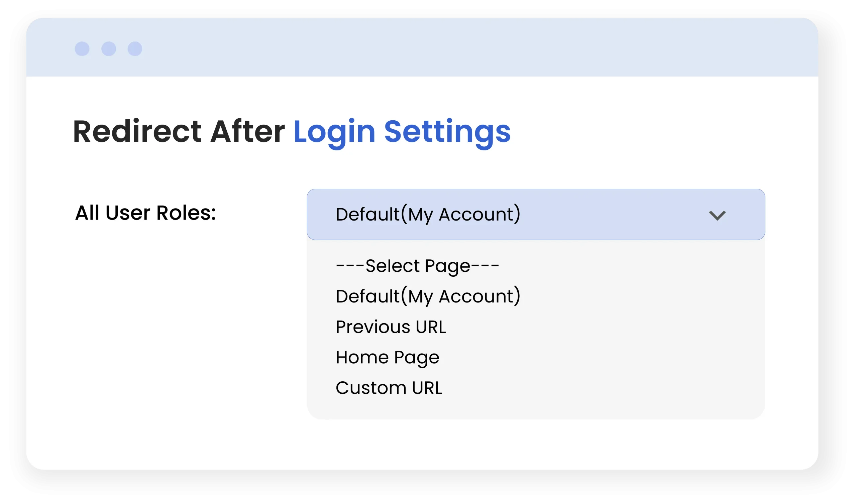Screen dimensions: 856x504
Task: Click the middle window dot
Action: [x=109, y=49]
